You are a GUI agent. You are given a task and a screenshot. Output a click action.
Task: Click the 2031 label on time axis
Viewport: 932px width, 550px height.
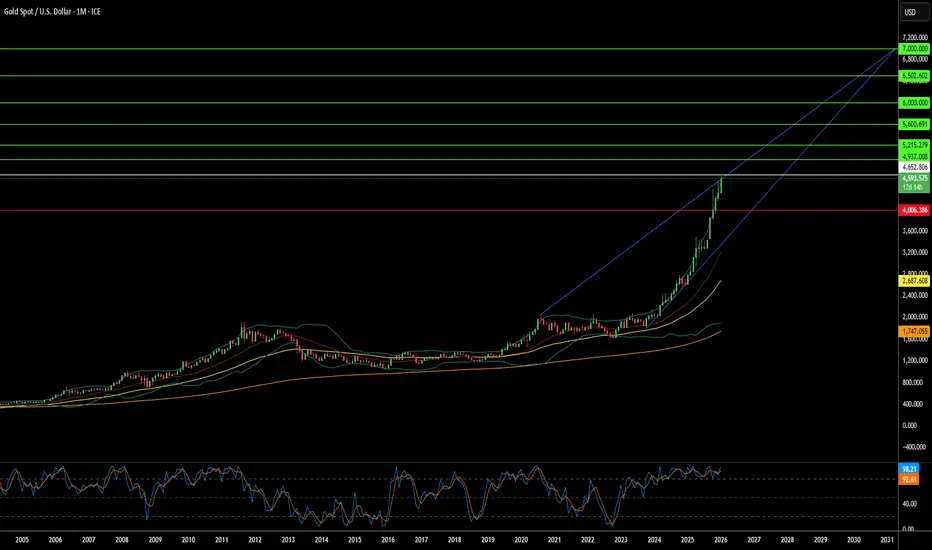(x=887, y=540)
